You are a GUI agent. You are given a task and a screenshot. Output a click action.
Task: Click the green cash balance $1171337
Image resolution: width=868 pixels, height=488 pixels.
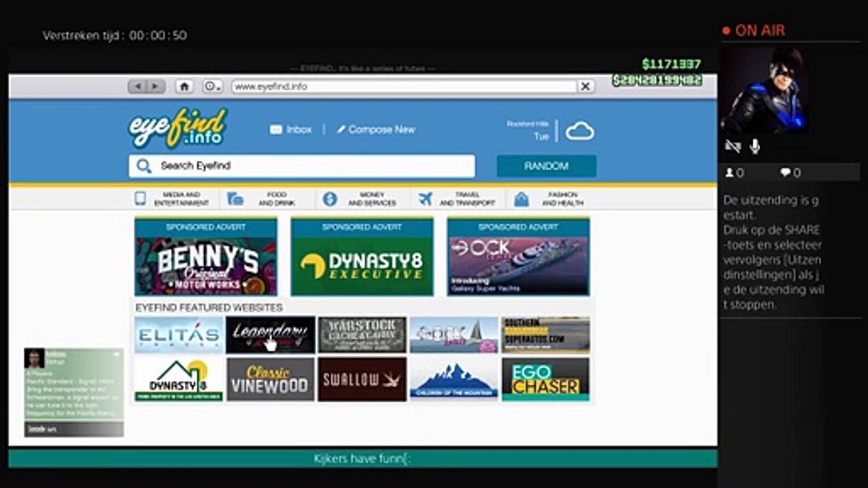(671, 64)
